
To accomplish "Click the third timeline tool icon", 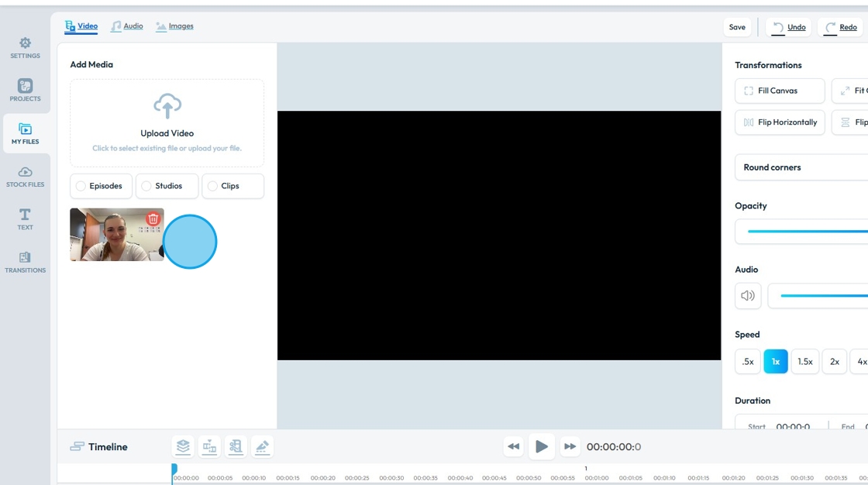I will pyautogui.click(x=236, y=446).
